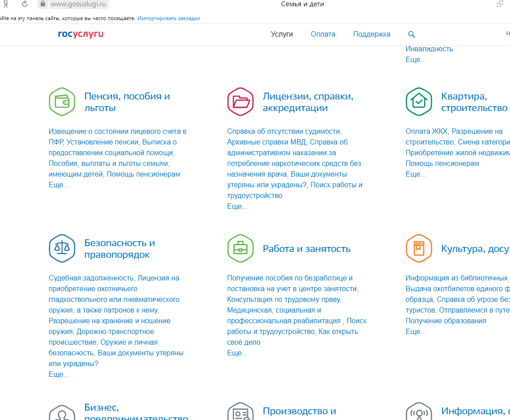Open Оружие и личная безопасность link

click(x=103, y=347)
